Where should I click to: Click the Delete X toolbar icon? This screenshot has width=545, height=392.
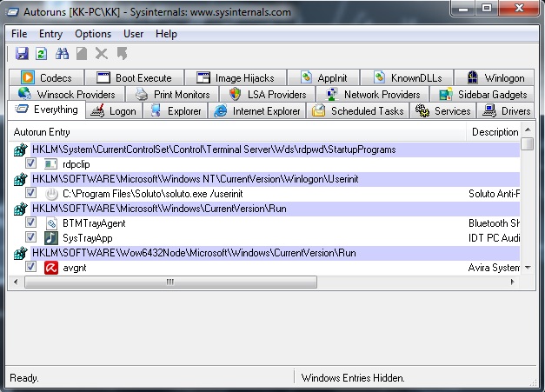[102, 54]
